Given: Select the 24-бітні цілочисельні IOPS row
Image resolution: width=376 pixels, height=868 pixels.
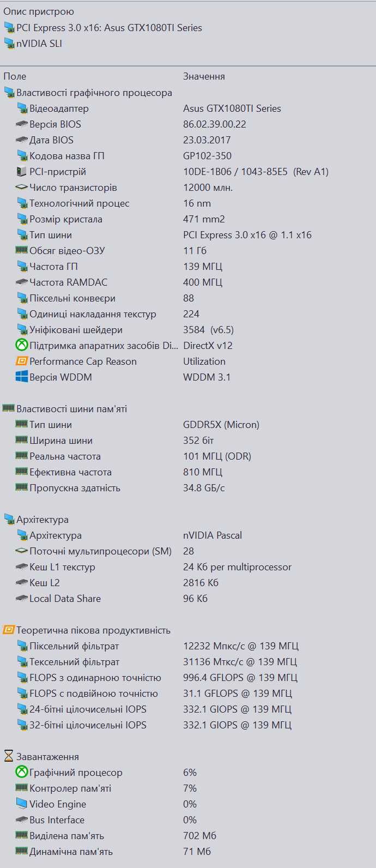Looking at the screenshot, I should coord(188,709).
